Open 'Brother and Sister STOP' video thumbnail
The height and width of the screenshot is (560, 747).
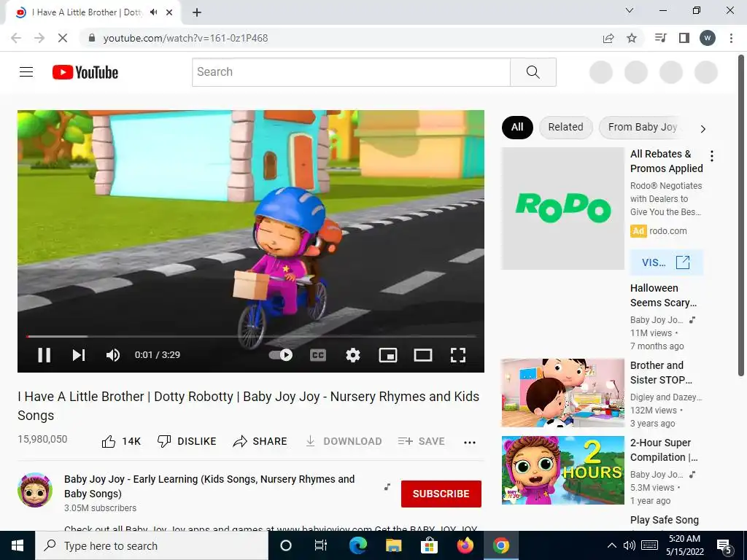(562, 393)
